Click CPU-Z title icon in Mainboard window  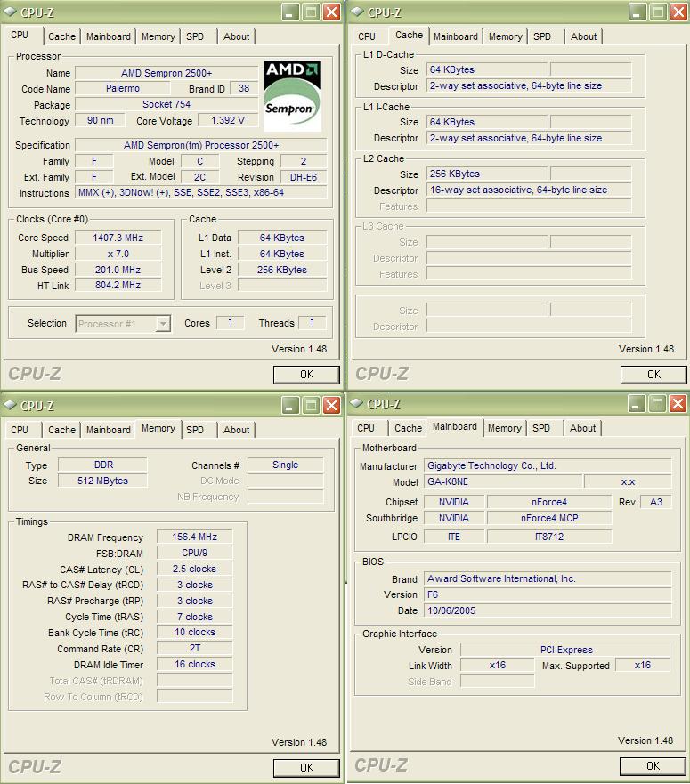click(356, 403)
